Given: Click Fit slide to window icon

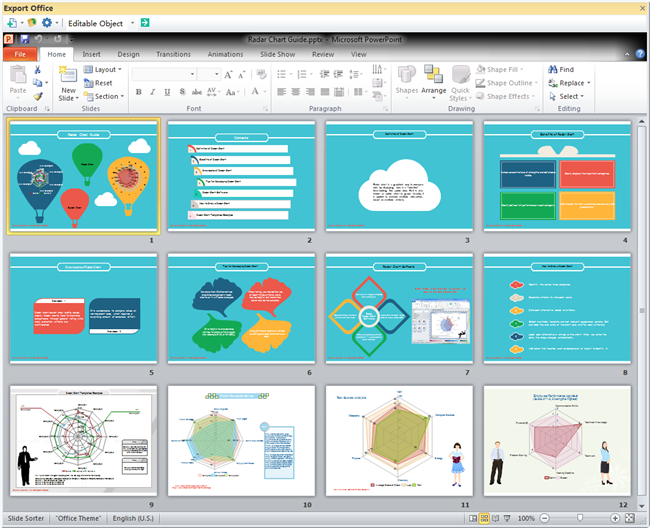Looking at the screenshot, I should click(630, 518).
